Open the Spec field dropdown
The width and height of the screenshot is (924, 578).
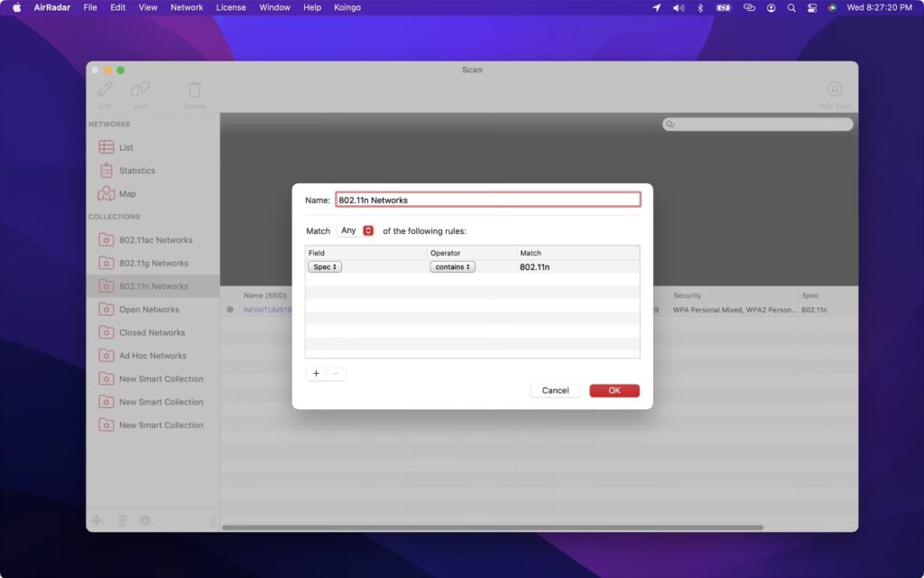click(324, 266)
